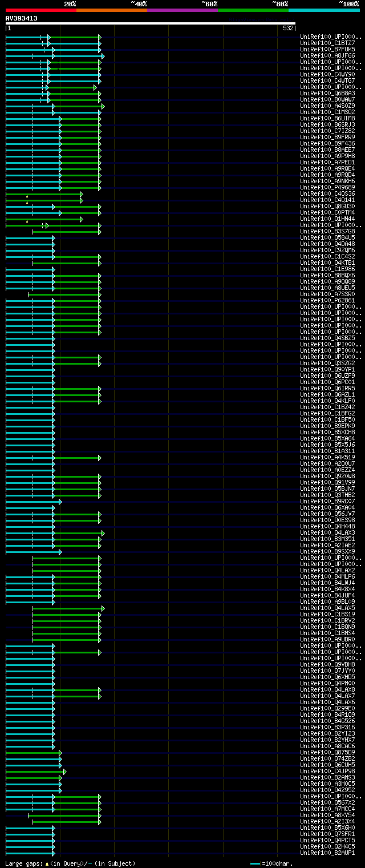Select the UniRef100_Q1HN44 label
The width and height of the screenshot is (365, 868).
[328, 219]
